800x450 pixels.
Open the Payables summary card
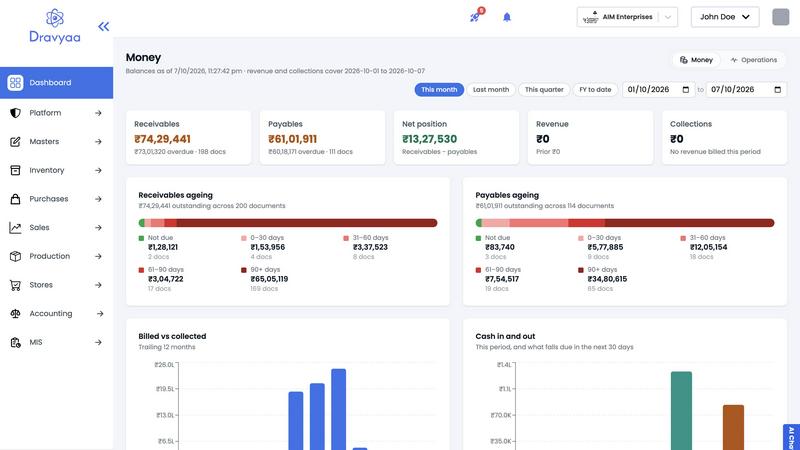coord(322,138)
